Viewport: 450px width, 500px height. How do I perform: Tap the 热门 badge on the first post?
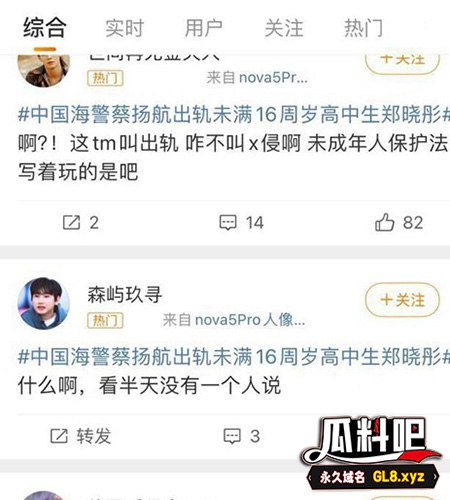[105, 78]
